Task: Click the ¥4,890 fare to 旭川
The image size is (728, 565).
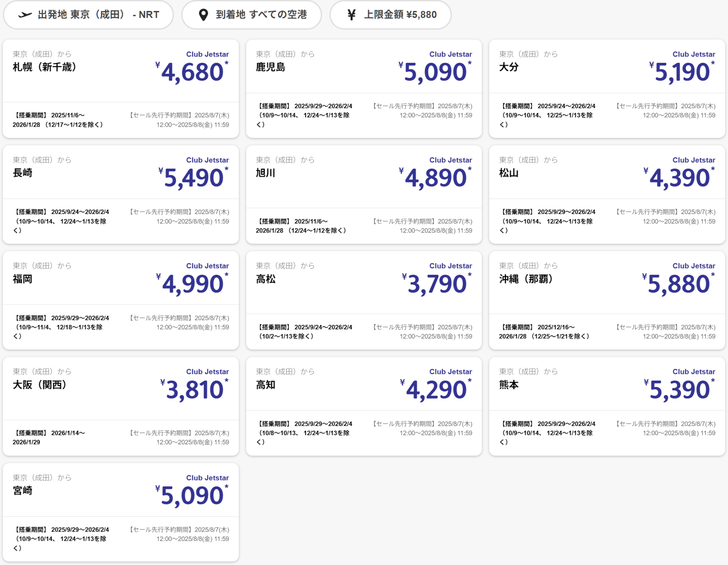Action: coord(435,178)
